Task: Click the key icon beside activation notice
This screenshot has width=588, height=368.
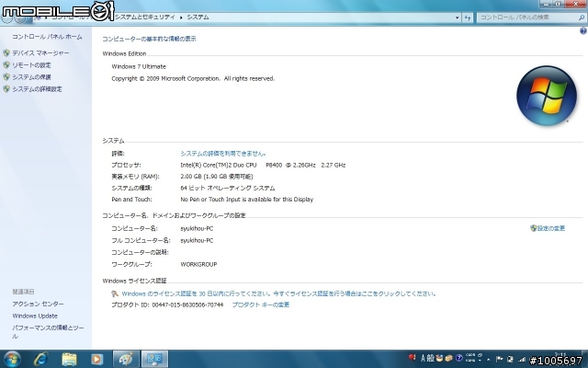Action: [x=115, y=293]
